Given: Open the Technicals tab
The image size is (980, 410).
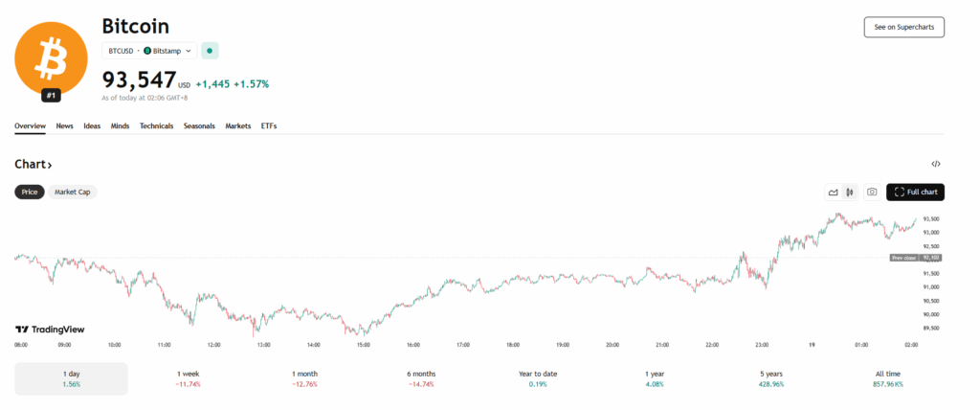Looking at the screenshot, I should (x=156, y=125).
